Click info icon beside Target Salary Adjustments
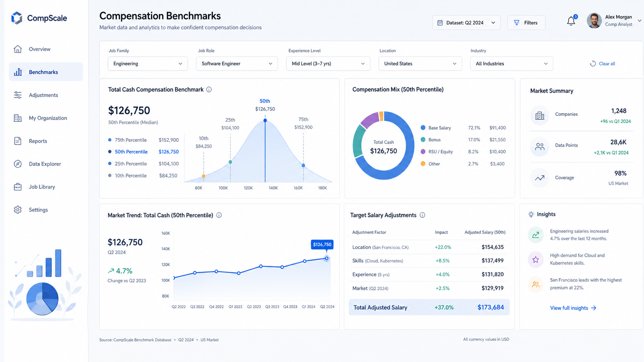 point(422,215)
